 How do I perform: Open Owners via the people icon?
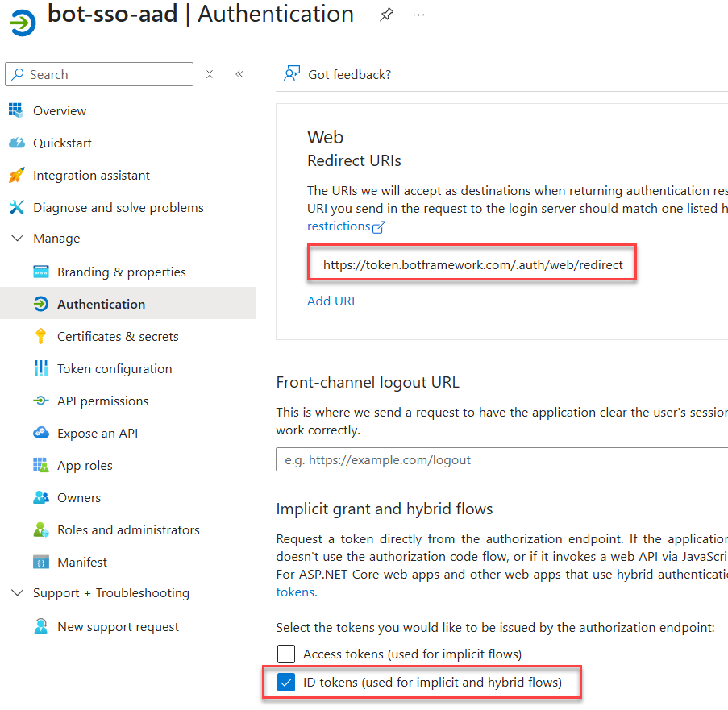[43, 497]
